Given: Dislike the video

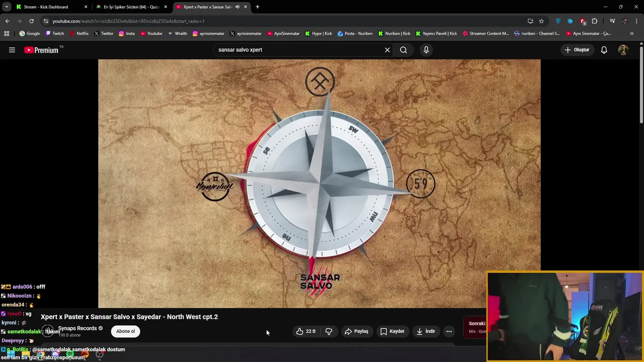Looking at the screenshot, I should click(329, 331).
